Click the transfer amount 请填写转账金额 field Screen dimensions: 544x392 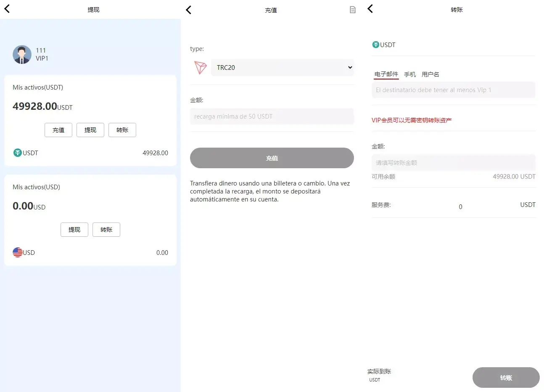453,162
